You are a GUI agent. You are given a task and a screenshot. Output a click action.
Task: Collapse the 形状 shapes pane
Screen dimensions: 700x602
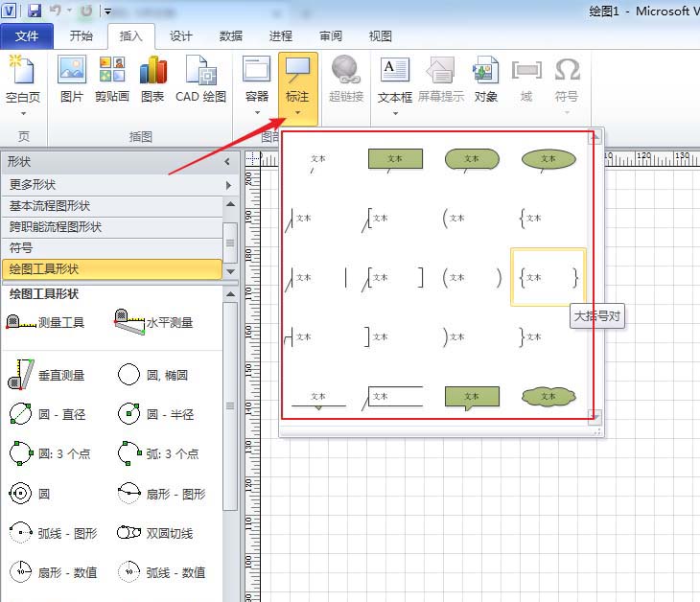tap(227, 162)
